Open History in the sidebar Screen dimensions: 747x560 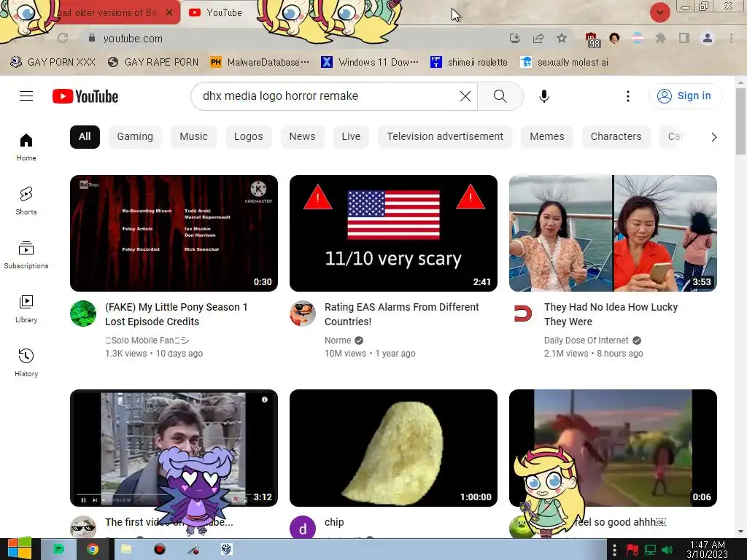pos(26,363)
